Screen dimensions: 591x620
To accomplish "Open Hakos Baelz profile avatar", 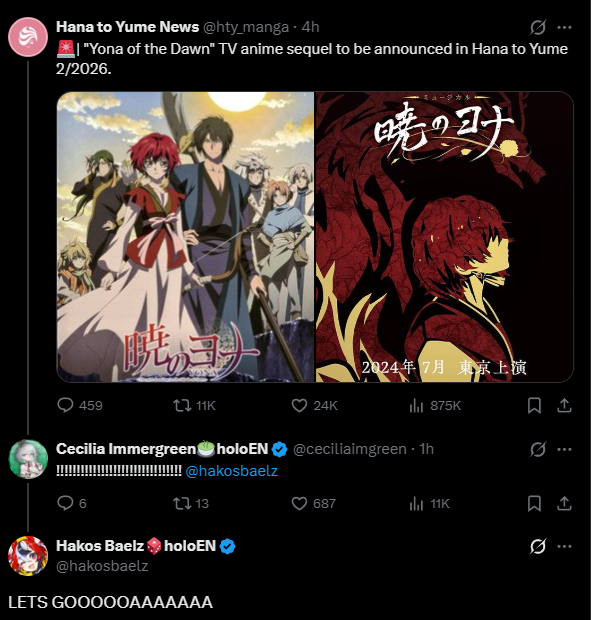I will coord(28,556).
